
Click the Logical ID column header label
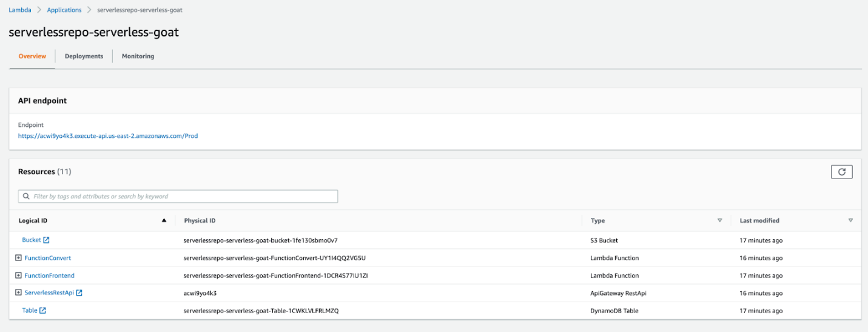(33, 221)
